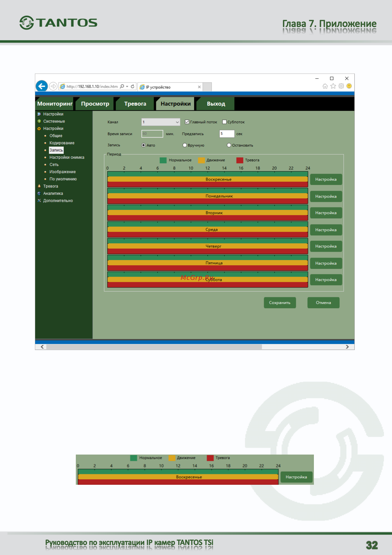Open Сеть in sidebar

(x=54, y=165)
